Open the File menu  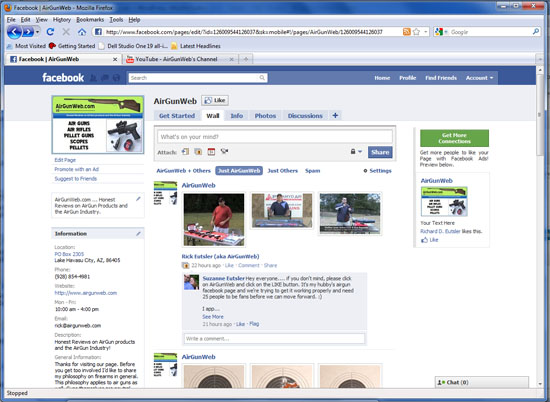click(x=11, y=20)
